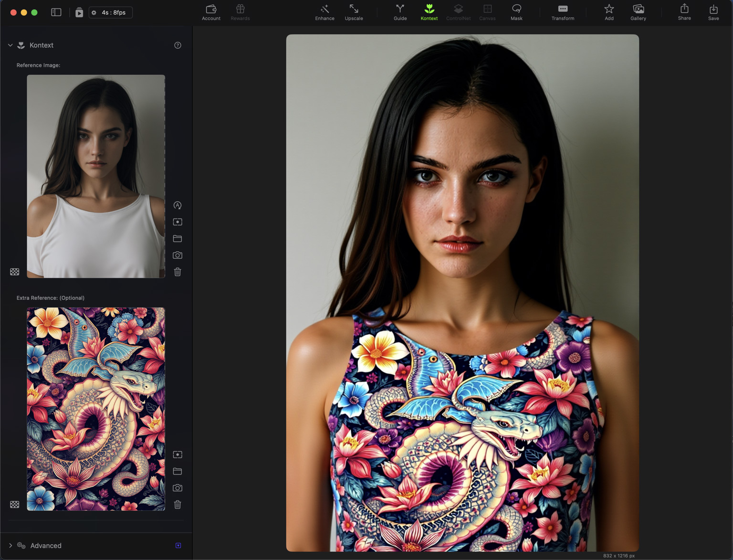Viewport: 733px width, 560px height.
Task: Click the Upscale icon in toolbar
Action: (354, 12)
